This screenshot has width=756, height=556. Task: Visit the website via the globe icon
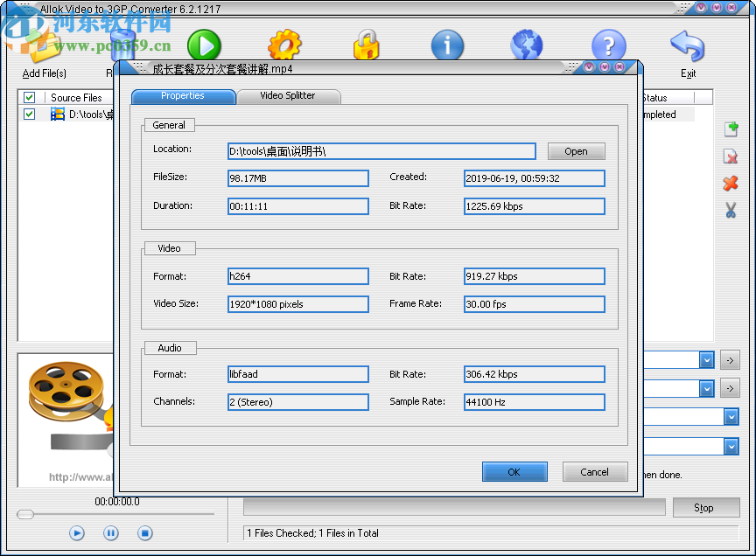pos(527,45)
